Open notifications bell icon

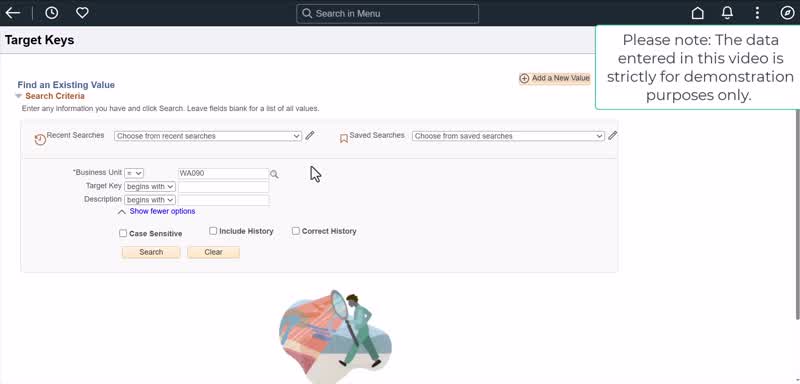(727, 13)
